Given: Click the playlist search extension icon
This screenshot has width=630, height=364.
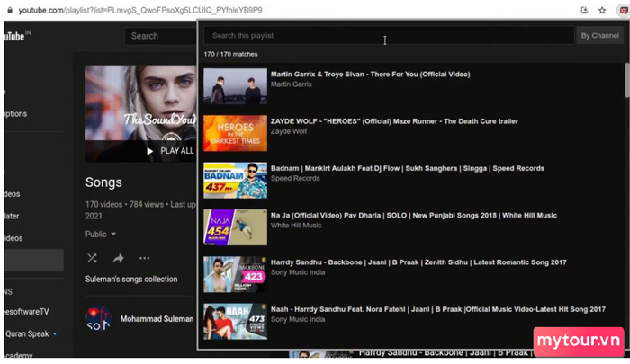Looking at the screenshot, I should point(623,11).
